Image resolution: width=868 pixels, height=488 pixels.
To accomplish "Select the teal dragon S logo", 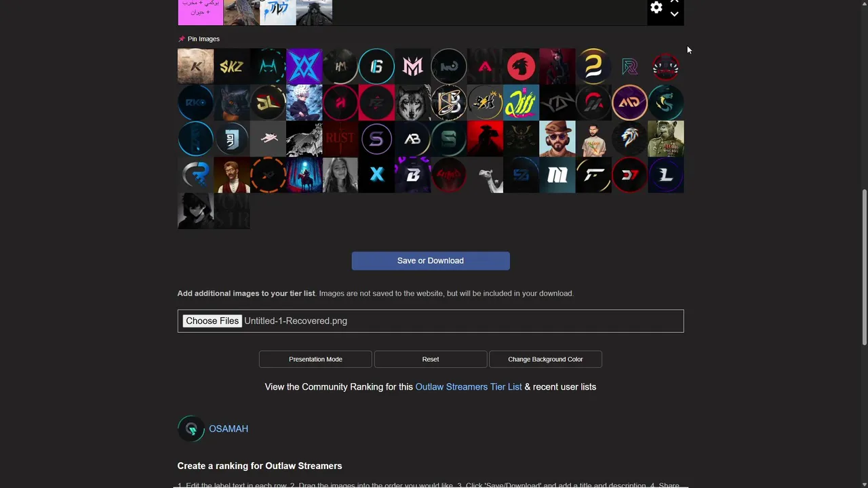I will [666, 102].
